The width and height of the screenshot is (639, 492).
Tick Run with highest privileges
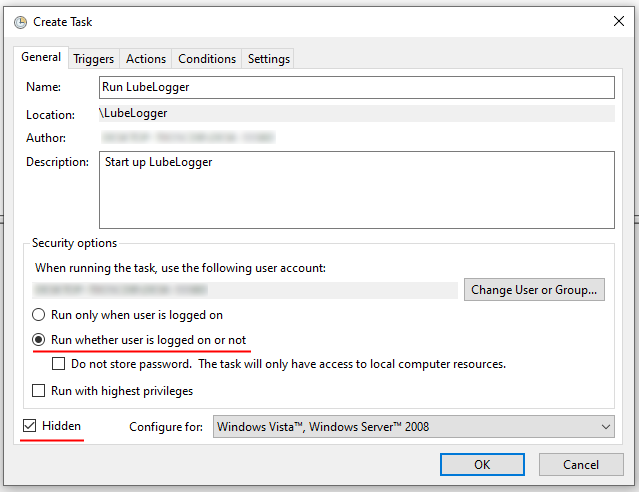[x=41, y=391]
